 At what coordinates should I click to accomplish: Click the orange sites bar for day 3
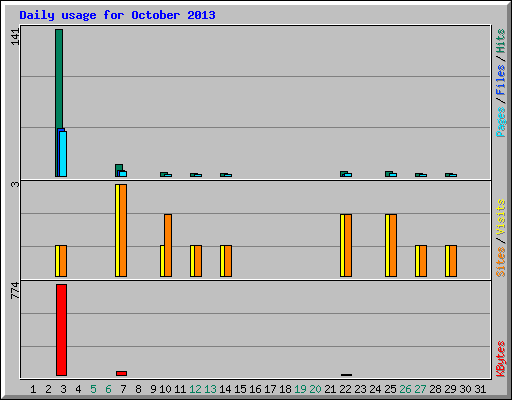pos(63,261)
